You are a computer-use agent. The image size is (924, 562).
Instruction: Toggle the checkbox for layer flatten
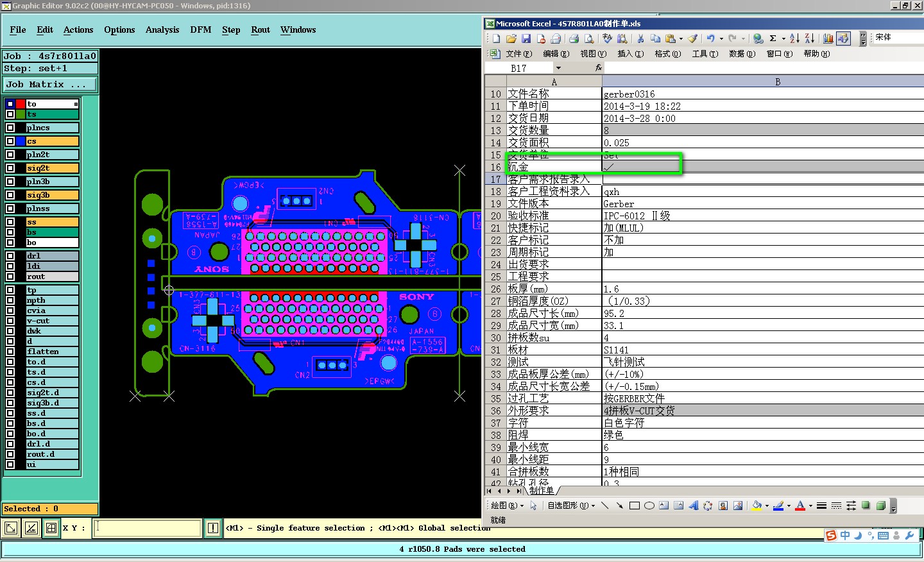(x=10, y=352)
